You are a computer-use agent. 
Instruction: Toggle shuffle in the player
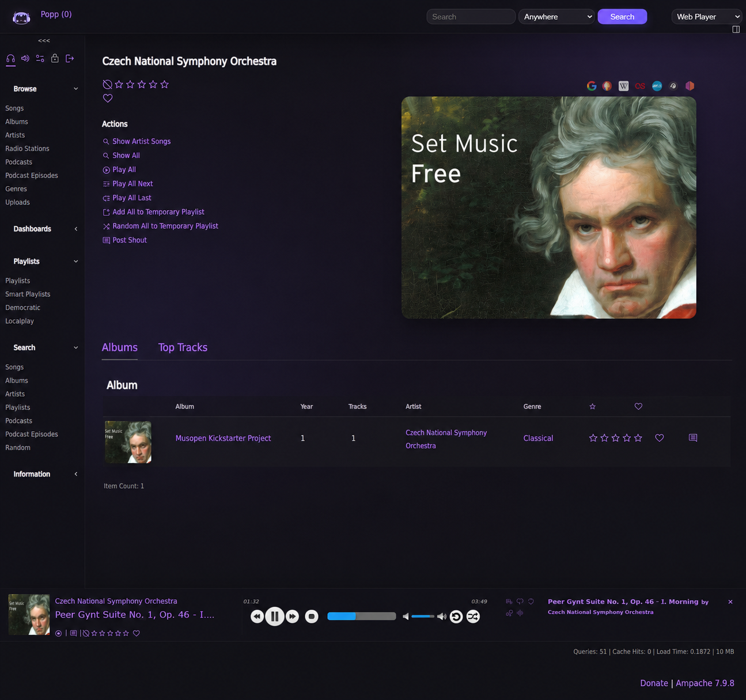tap(473, 616)
